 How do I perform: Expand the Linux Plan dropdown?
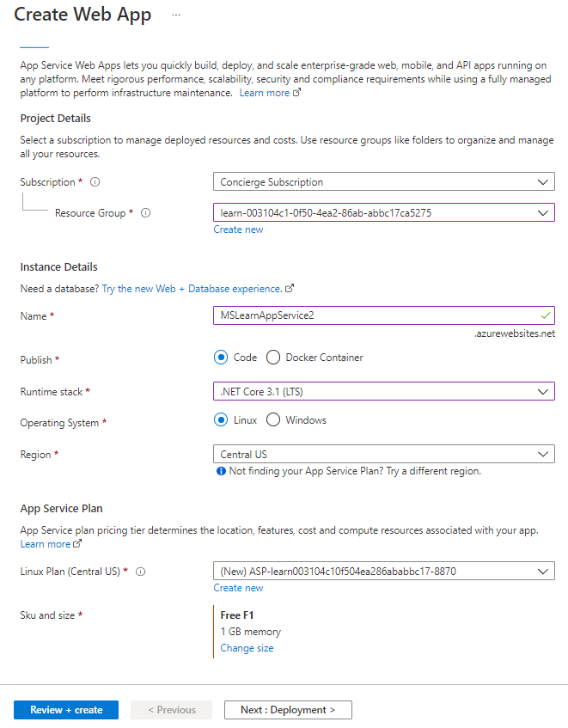(384, 571)
